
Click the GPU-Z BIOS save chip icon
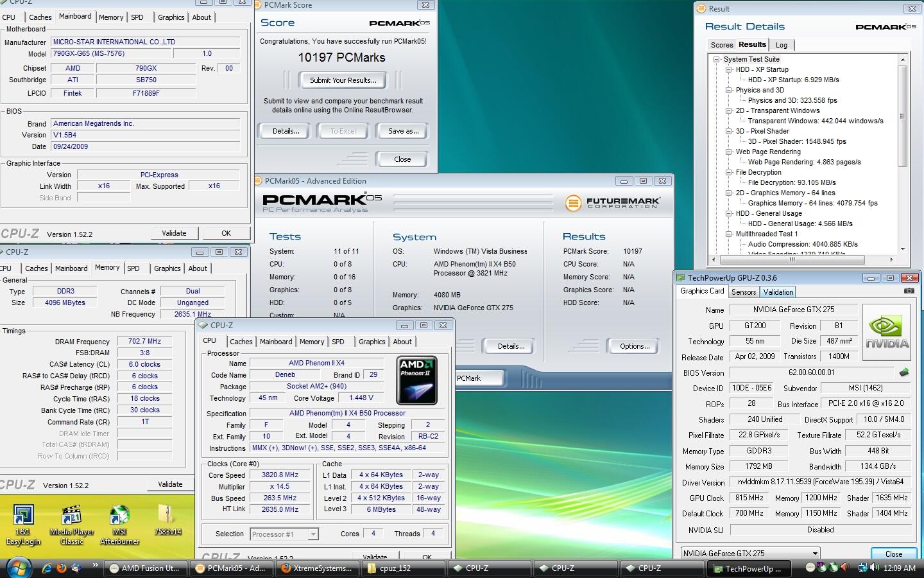904,372
